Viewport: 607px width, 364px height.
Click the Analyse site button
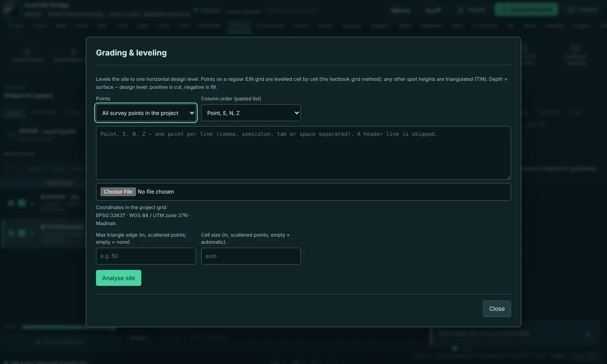pyautogui.click(x=119, y=278)
